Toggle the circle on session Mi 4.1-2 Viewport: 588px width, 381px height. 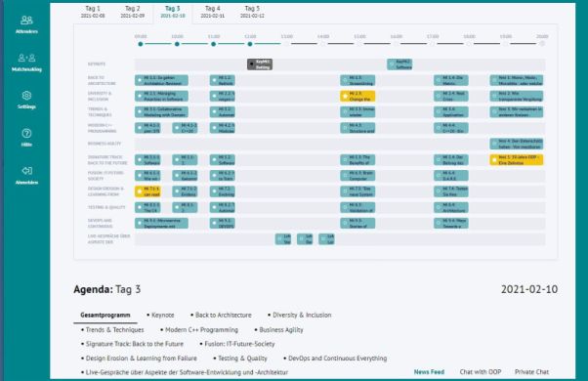point(178,128)
